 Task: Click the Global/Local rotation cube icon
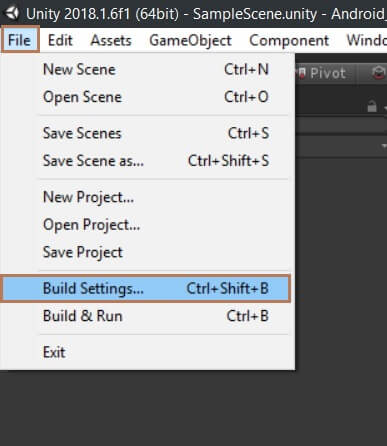point(379,73)
